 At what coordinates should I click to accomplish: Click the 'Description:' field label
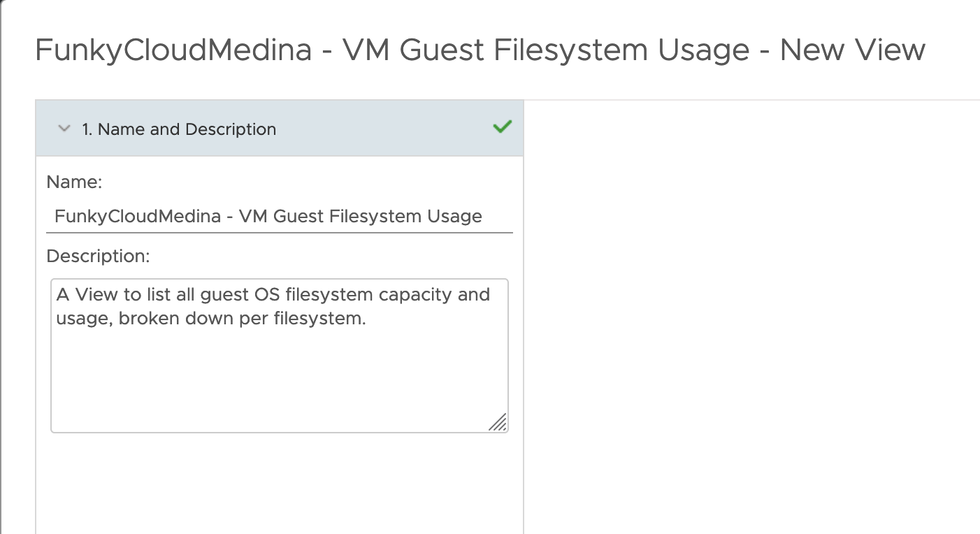coord(98,257)
